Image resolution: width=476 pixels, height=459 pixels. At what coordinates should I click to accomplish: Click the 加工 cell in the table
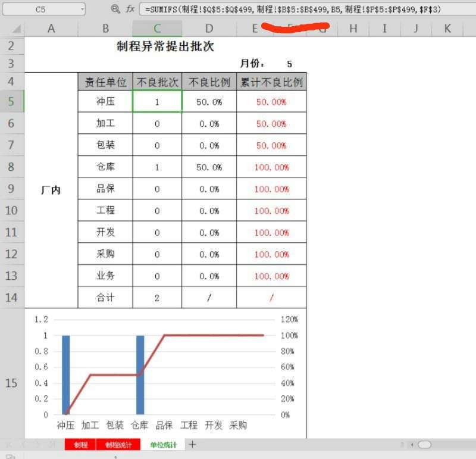pos(105,123)
